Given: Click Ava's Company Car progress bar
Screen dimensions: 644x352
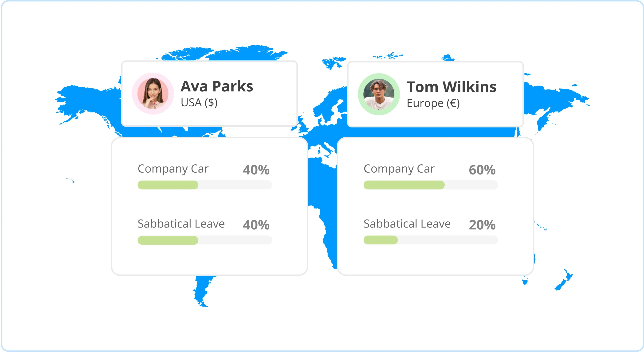Looking at the screenshot, I should point(205,185).
